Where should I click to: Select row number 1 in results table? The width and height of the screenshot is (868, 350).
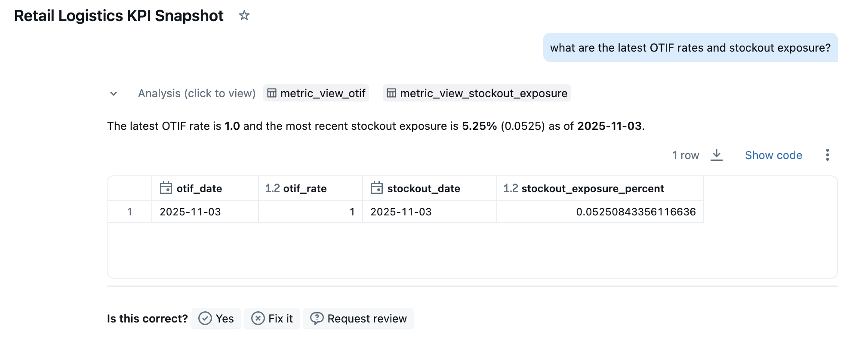point(129,212)
